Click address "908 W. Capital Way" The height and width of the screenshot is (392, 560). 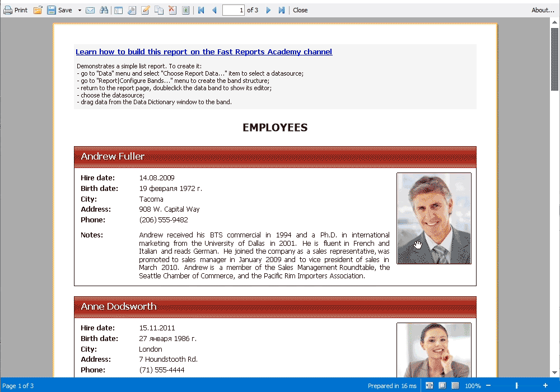click(x=169, y=209)
